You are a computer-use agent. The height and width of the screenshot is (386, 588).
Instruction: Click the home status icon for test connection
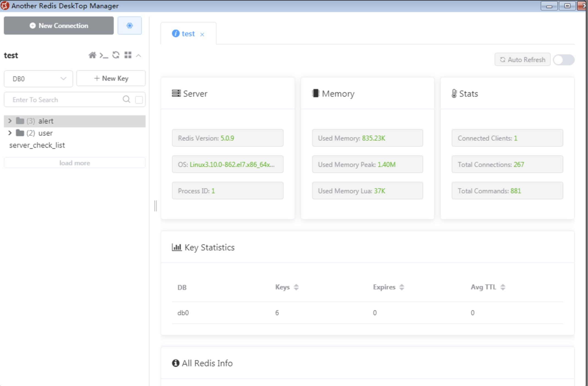coord(93,55)
